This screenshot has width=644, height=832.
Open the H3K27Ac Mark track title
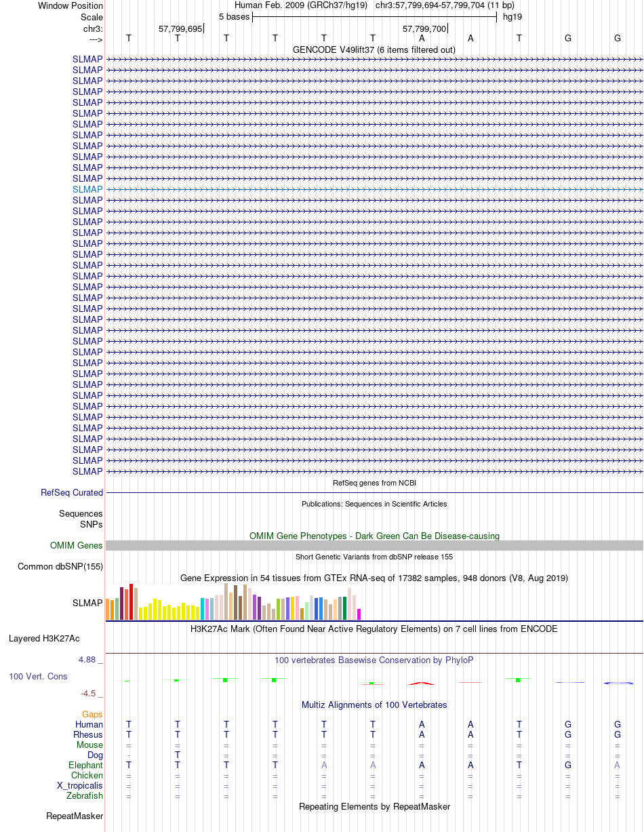click(x=374, y=629)
